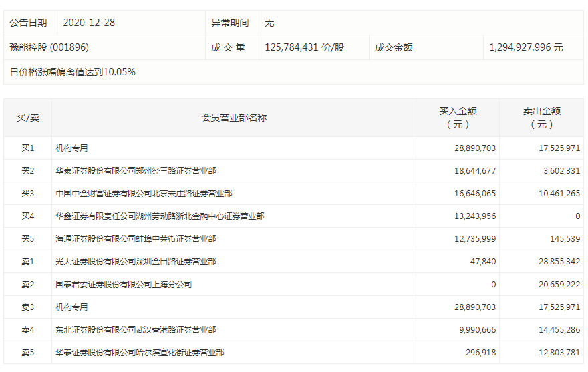Select buy amount 296,918

[x=480, y=353]
